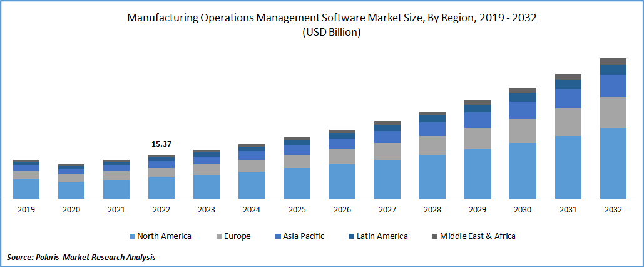The image size is (644, 267).
Task: Click the 2022 North America bar segment
Action: click(161, 188)
